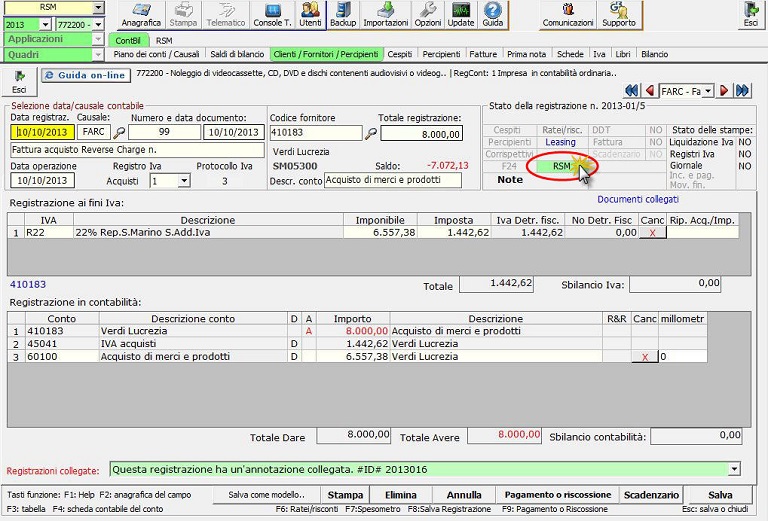Open the Cespiti menu item
Viewport: 768px width, 521px height.
pos(400,54)
